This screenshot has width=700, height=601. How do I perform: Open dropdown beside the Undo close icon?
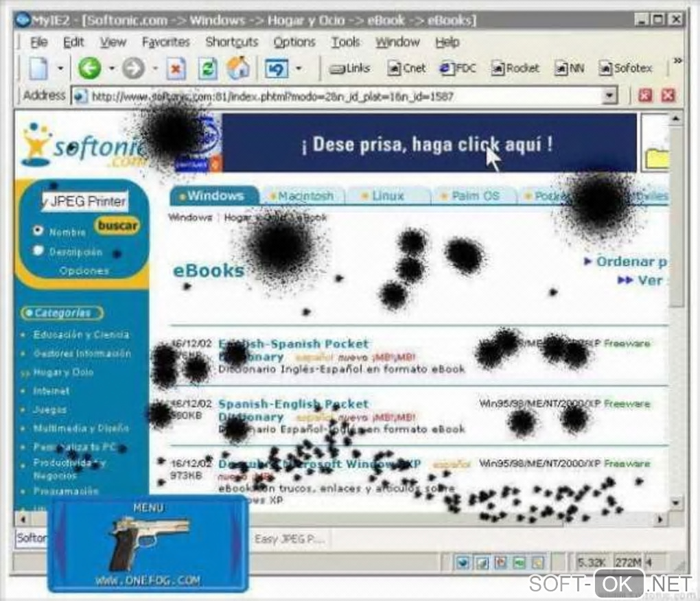point(299,69)
